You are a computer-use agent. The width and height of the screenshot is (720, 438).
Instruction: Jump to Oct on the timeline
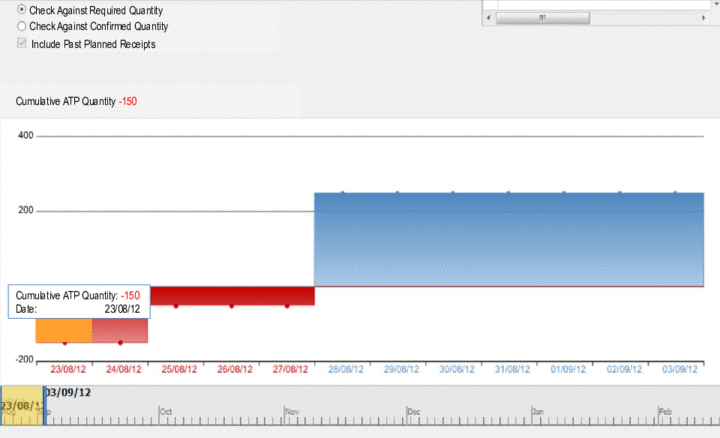pos(166,411)
